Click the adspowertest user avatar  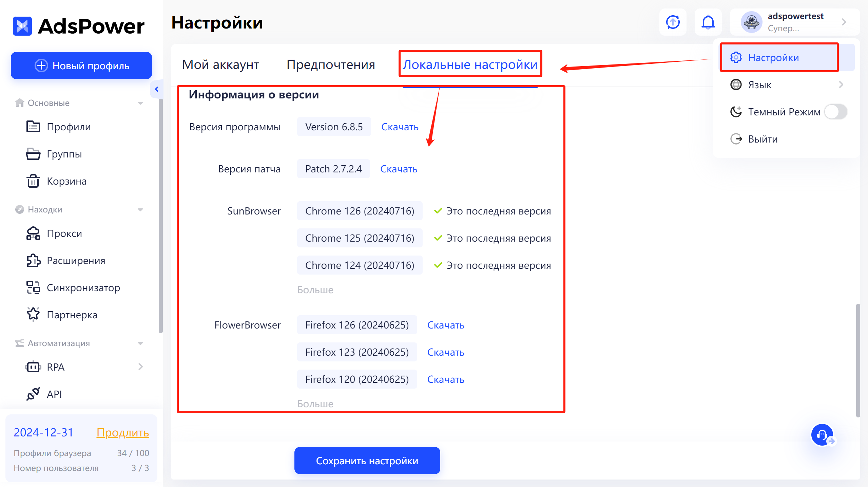[x=752, y=22]
